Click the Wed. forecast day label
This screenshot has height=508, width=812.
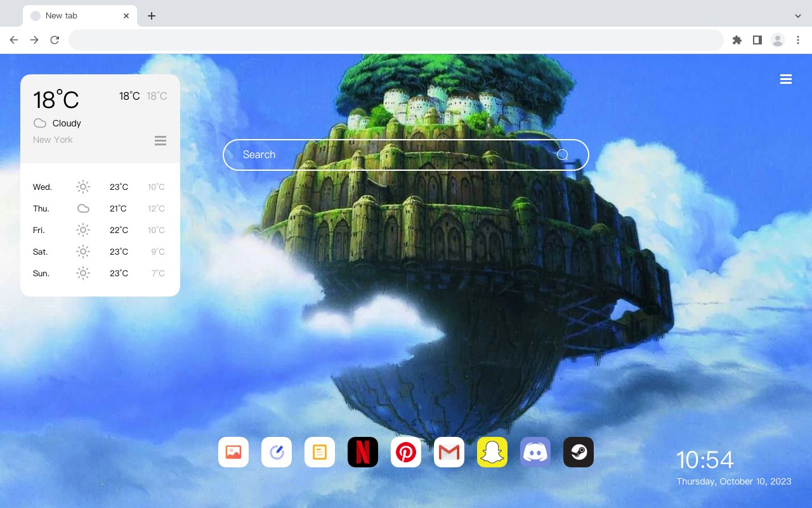tap(43, 187)
